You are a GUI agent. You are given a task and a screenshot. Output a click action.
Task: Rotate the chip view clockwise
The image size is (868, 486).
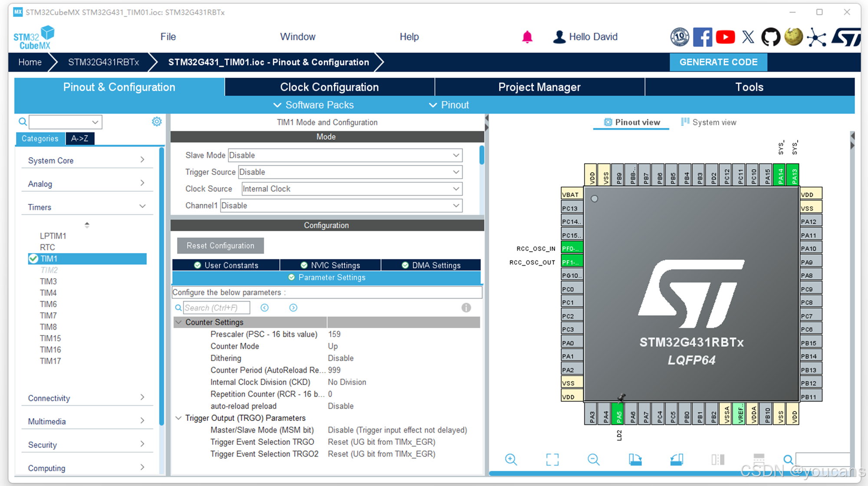pyautogui.click(x=635, y=459)
